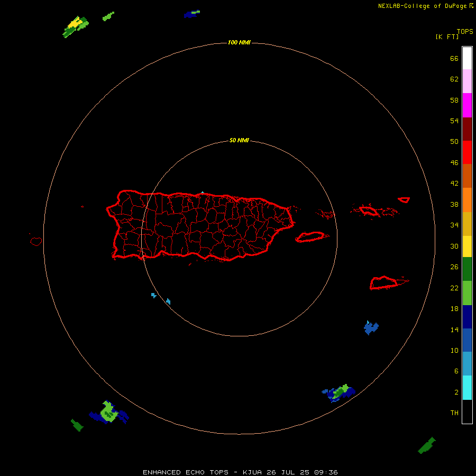Click the 'TH' threshold label
This screenshot has height=476, width=476.
454,413
